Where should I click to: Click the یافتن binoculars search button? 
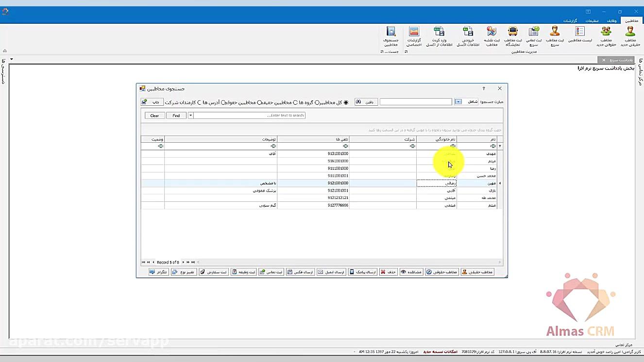pyautogui.click(x=366, y=102)
